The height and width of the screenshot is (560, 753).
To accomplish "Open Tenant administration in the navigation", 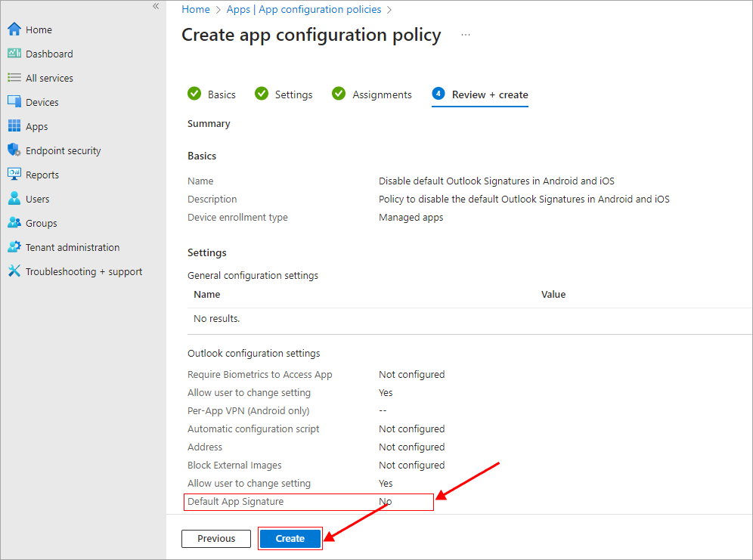I will [73, 248].
